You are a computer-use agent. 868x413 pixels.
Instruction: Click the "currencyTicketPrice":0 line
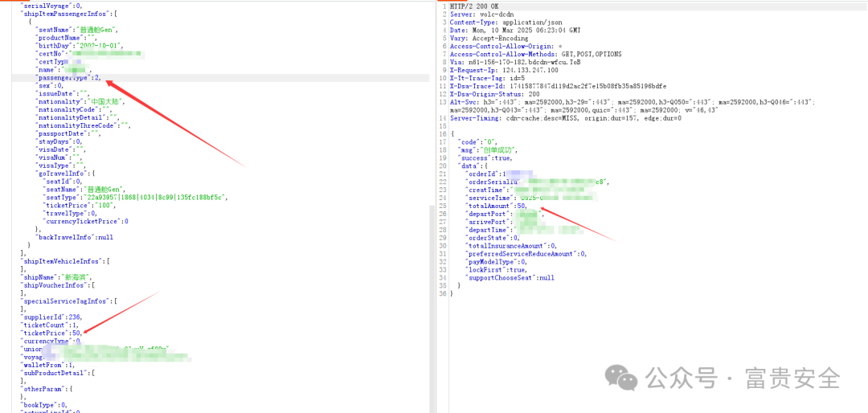pyautogui.click(x=85, y=222)
